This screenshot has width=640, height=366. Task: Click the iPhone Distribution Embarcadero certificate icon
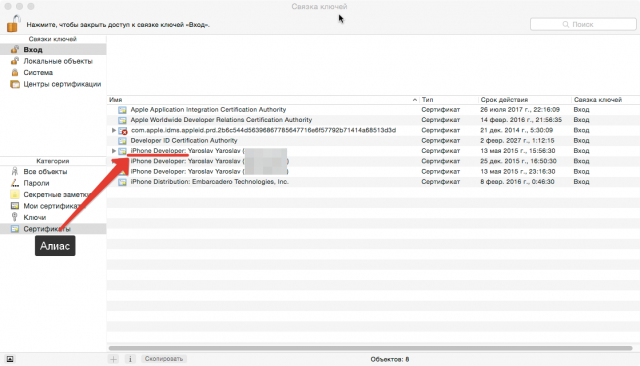click(x=122, y=182)
